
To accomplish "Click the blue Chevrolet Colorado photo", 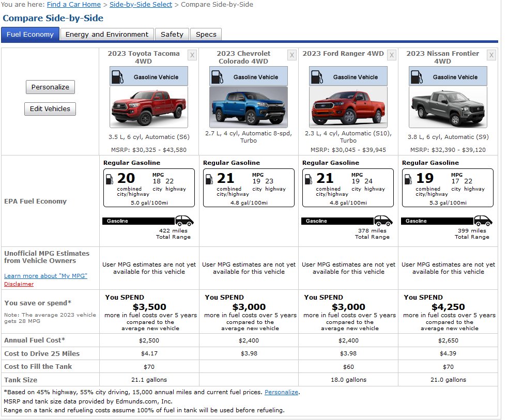I will 249,107.
